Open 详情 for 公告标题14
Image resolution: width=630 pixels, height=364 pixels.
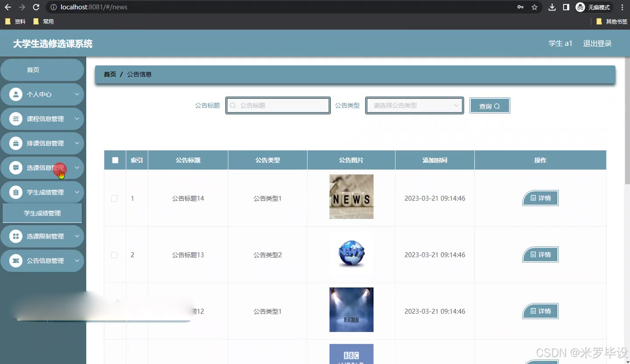(x=540, y=198)
